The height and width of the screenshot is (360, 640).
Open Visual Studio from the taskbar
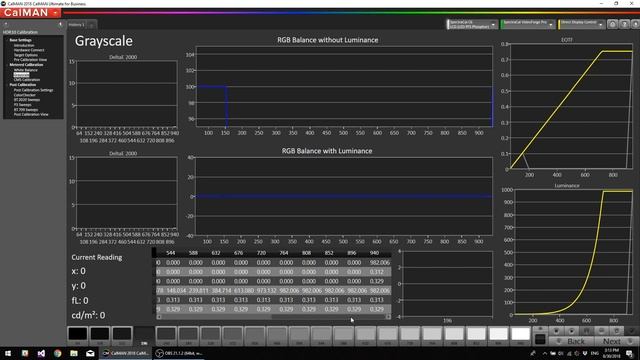pos(41,353)
